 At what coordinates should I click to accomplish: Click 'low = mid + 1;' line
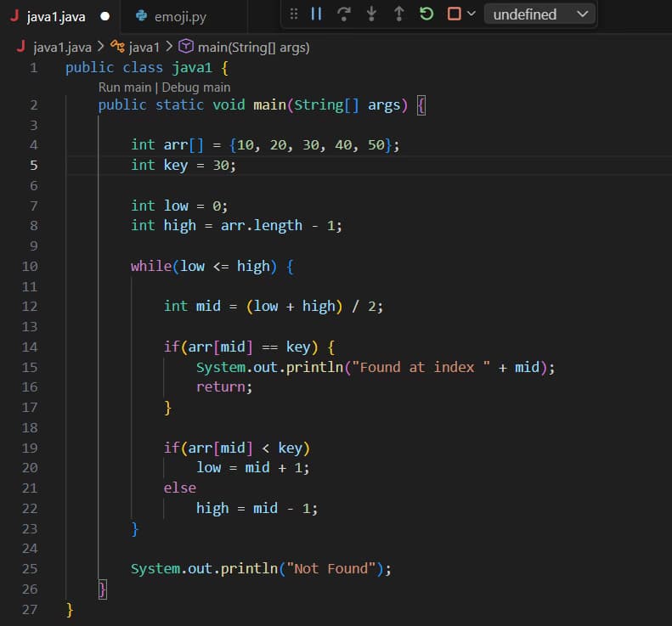pos(253,468)
